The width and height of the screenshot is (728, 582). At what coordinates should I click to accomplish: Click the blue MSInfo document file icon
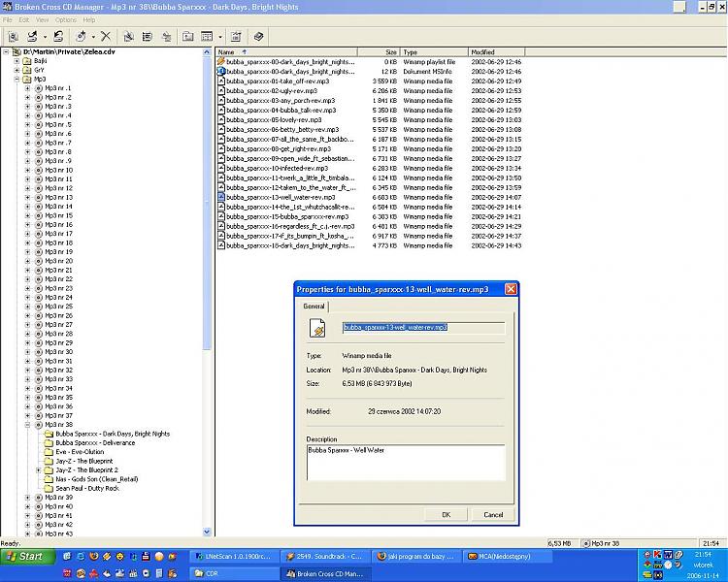221,72
